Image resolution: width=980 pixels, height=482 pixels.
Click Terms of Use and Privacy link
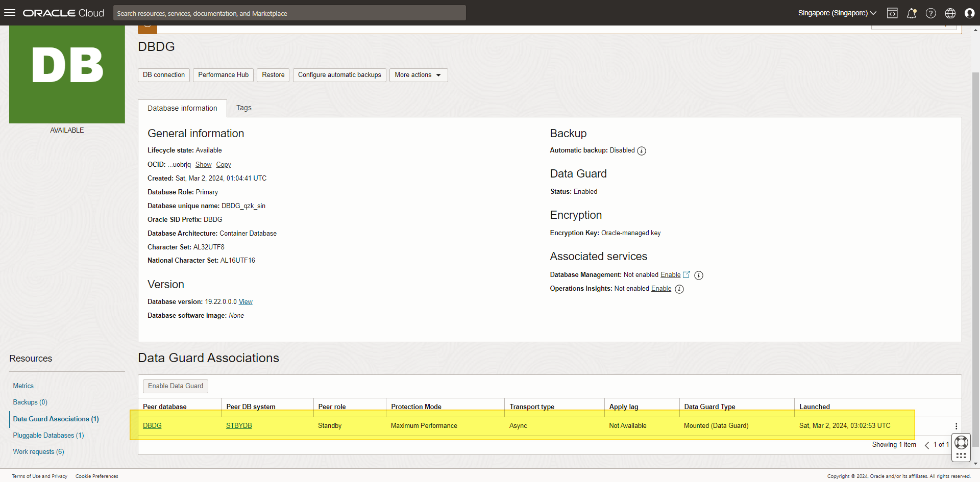[40, 476]
